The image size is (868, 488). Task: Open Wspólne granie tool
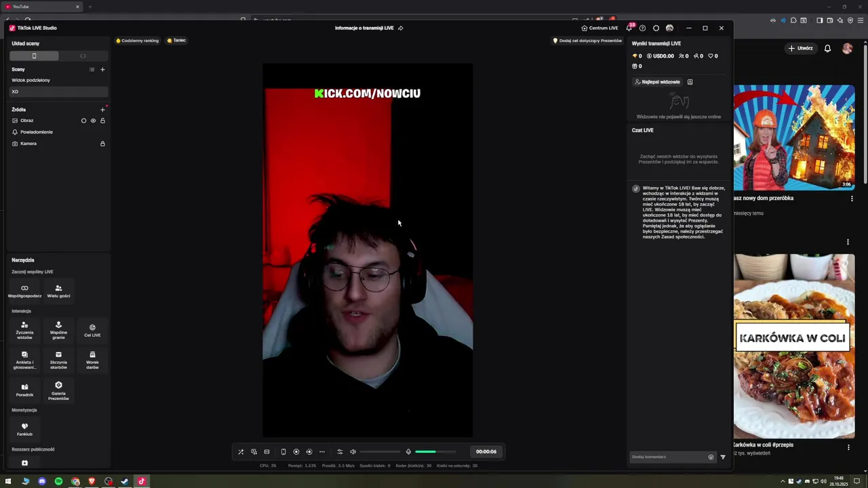(58, 330)
